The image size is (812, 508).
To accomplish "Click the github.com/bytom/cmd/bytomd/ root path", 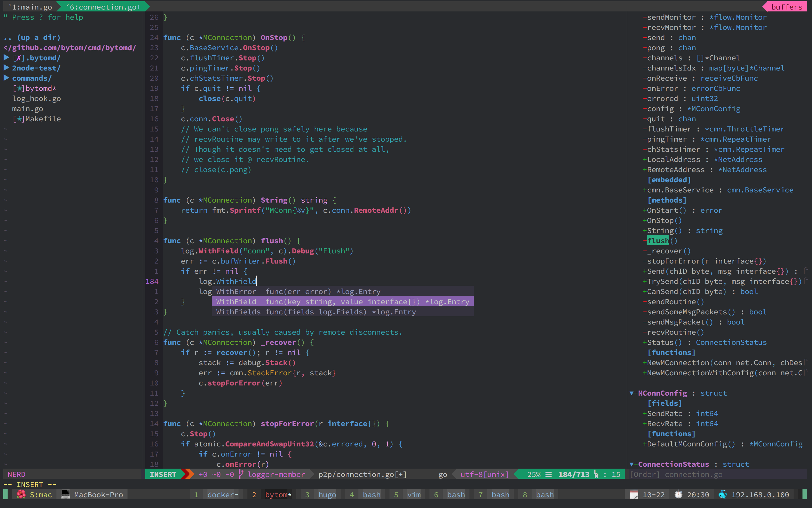I will [x=70, y=47].
